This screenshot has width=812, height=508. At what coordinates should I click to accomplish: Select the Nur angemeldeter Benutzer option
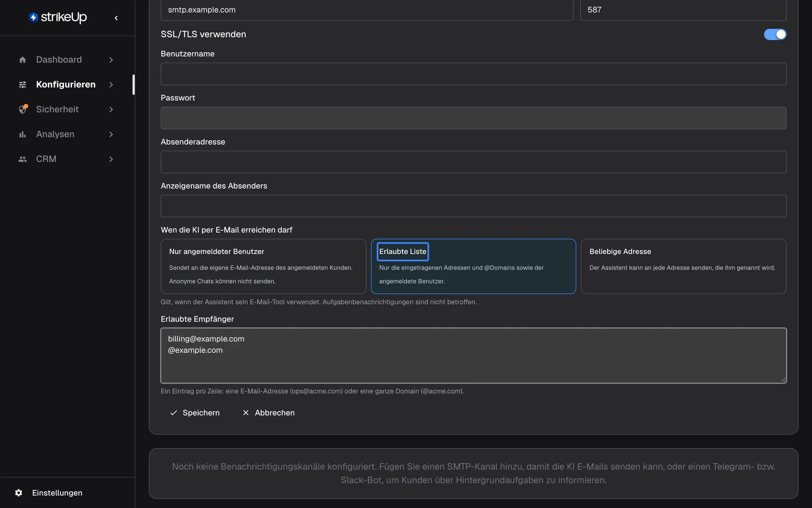click(263, 266)
